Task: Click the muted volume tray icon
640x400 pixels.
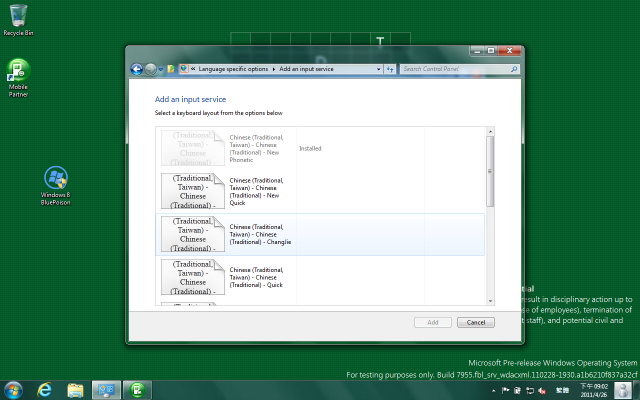Action: (x=542, y=391)
